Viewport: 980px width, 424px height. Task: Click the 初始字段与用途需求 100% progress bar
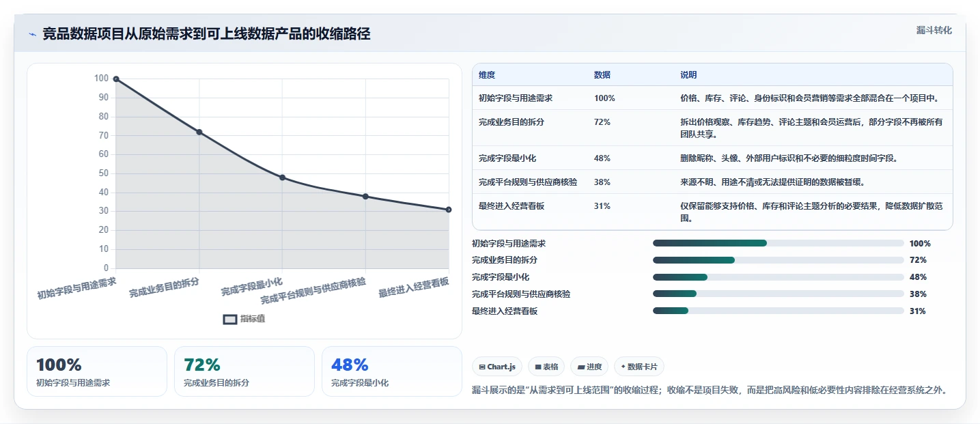click(779, 243)
